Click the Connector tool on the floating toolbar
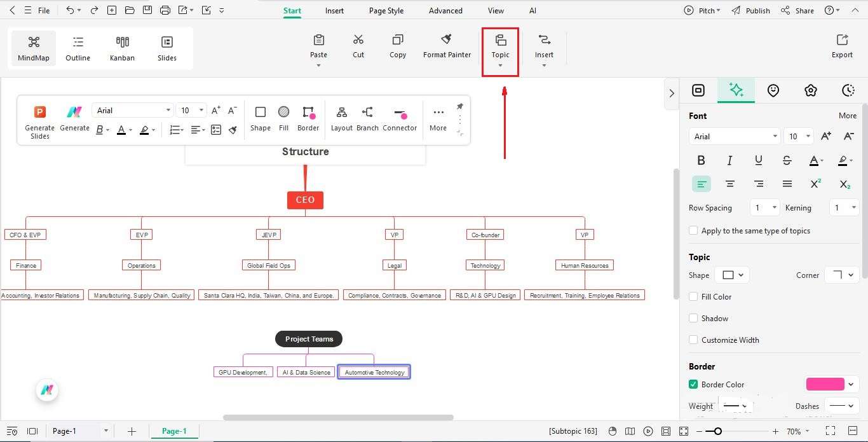 [399, 118]
